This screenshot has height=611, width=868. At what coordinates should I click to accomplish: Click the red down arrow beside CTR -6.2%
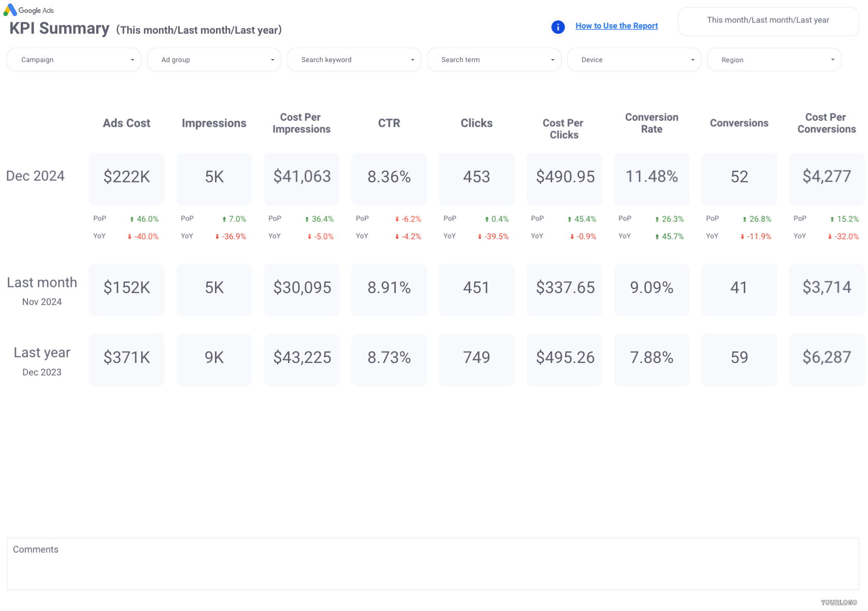pos(397,220)
